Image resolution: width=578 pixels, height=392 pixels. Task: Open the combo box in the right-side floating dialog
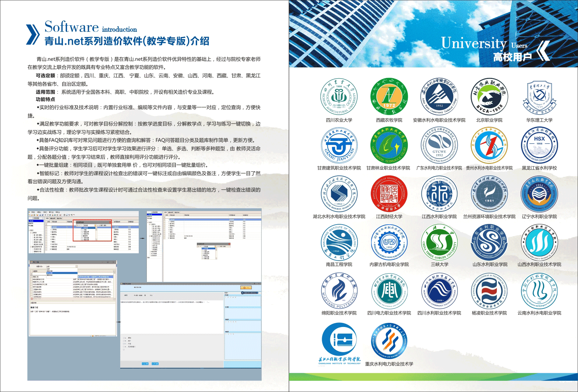216,246
